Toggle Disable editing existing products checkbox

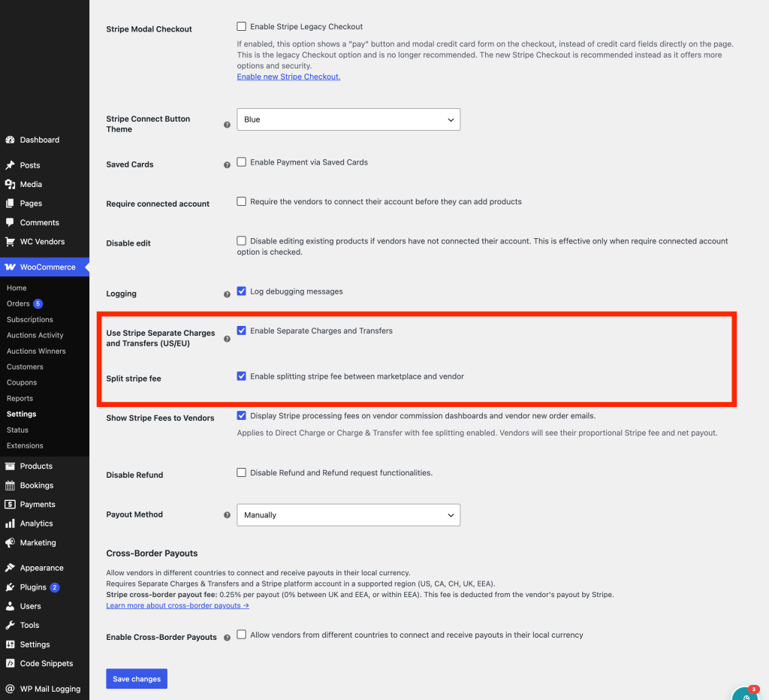tap(241, 240)
